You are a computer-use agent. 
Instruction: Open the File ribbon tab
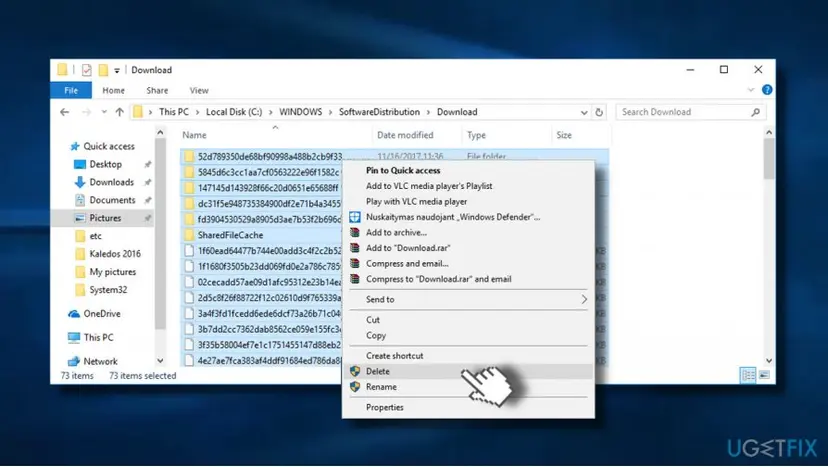[71, 90]
